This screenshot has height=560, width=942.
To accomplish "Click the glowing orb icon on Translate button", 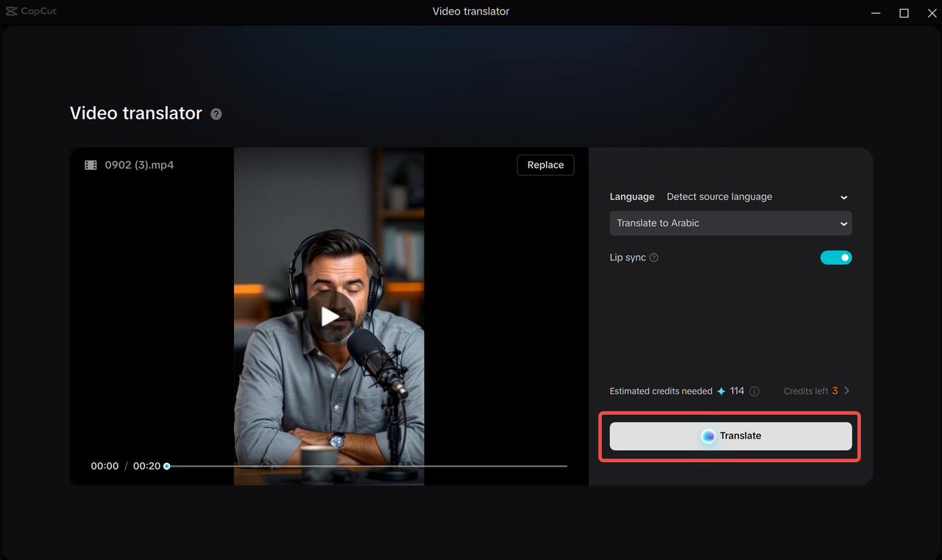I will [x=708, y=436].
